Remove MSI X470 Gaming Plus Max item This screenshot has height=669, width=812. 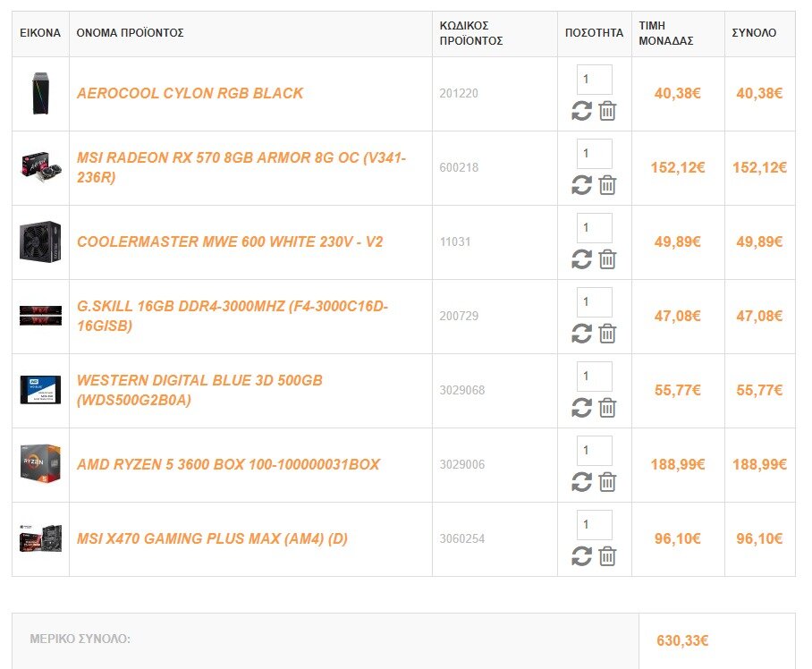point(607,556)
